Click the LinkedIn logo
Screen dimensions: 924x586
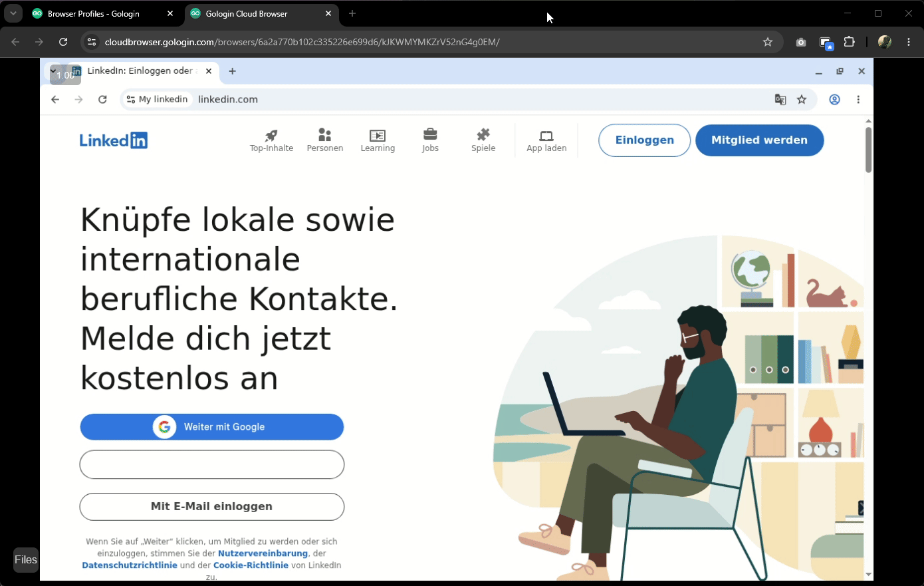click(x=114, y=140)
